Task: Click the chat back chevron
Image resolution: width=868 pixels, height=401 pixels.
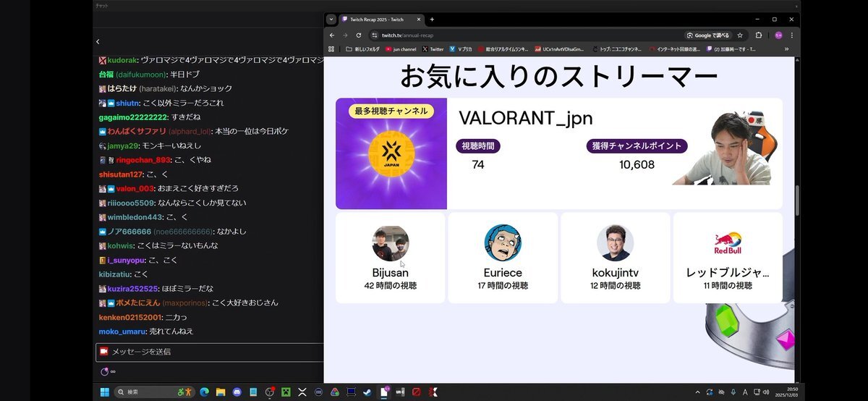Action: tap(98, 42)
